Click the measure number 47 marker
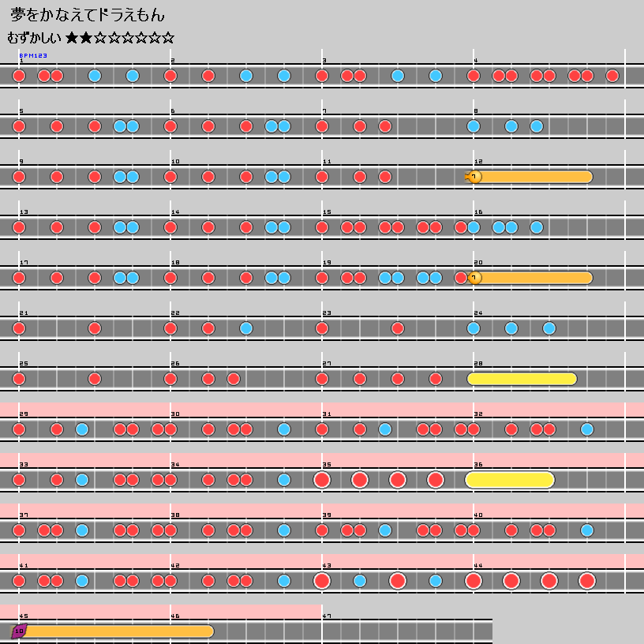Screen dimensions: 644x644 click(327, 616)
